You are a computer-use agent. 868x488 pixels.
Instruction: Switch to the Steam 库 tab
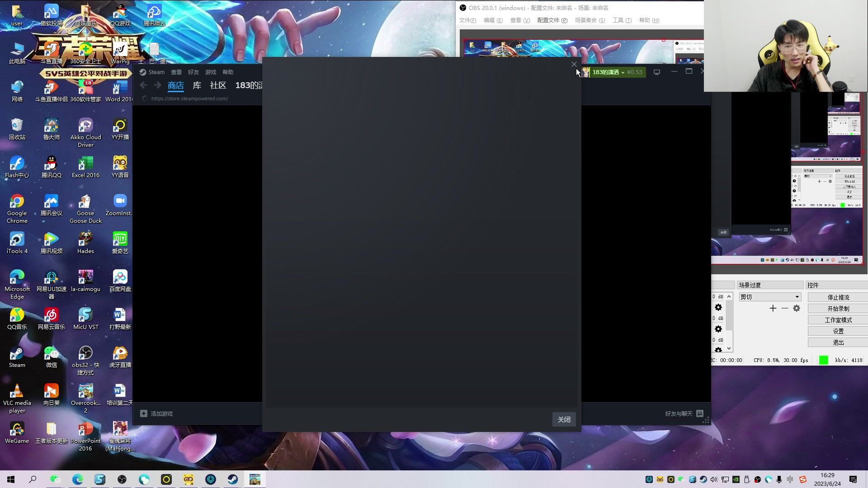197,85
